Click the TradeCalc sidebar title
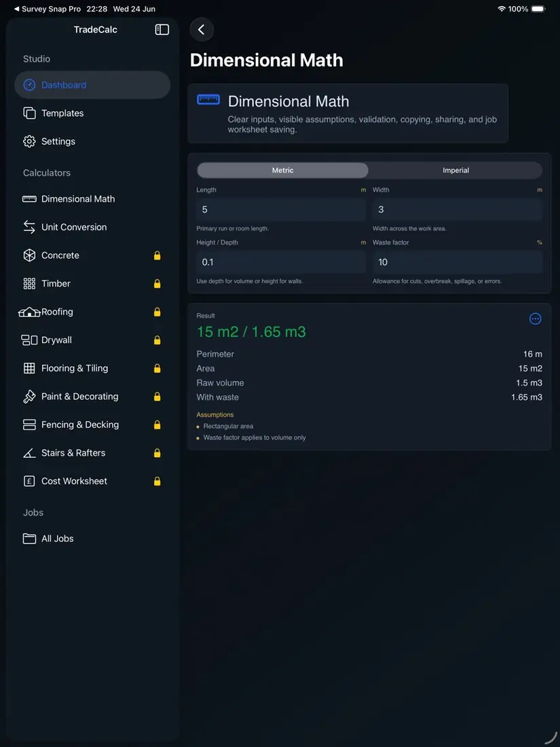This screenshot has height=747, width=560. [x=95, y=29]
